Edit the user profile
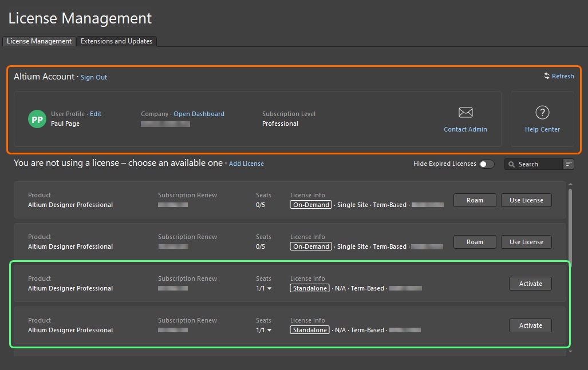588x370 pixels. (x=95, y=114)
